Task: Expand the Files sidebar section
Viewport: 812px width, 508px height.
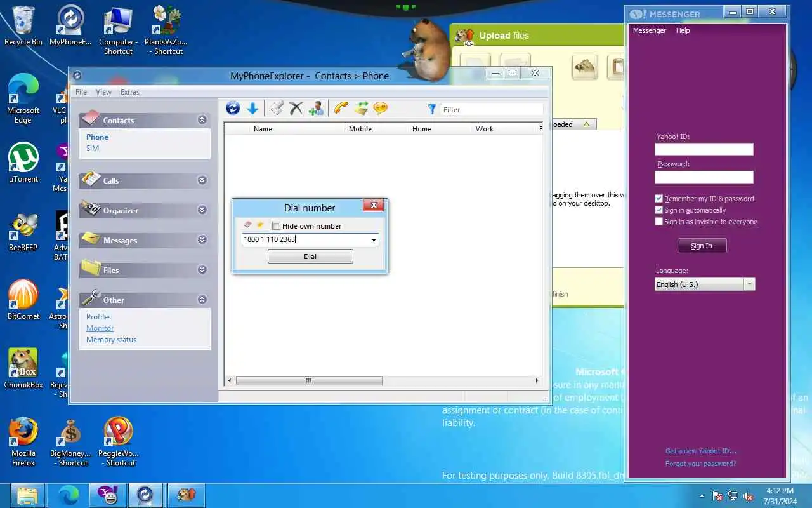Action: click(202, 269)
